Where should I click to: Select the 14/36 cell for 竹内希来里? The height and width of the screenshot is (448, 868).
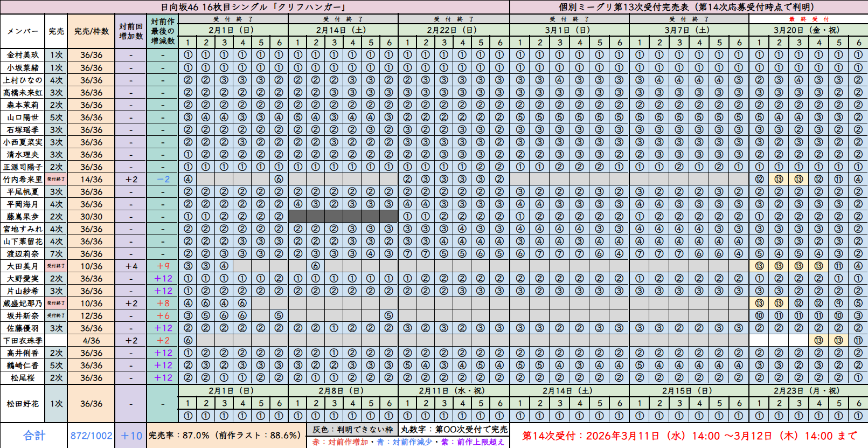point(91,180)
